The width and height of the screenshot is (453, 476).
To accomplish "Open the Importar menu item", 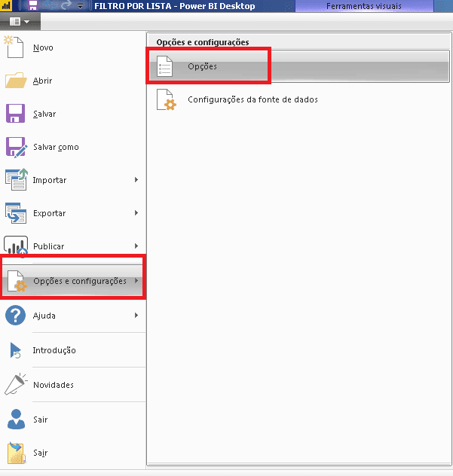I will tap(73, 180).
